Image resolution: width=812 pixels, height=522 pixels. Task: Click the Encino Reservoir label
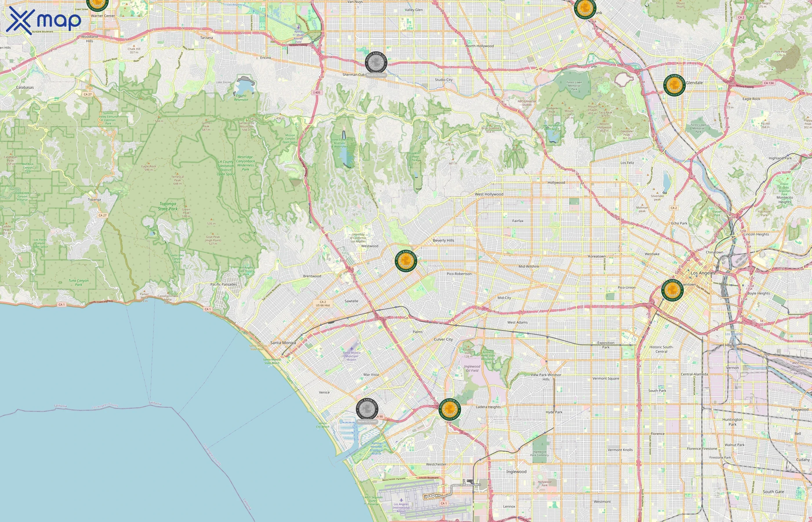click(241, 98)
